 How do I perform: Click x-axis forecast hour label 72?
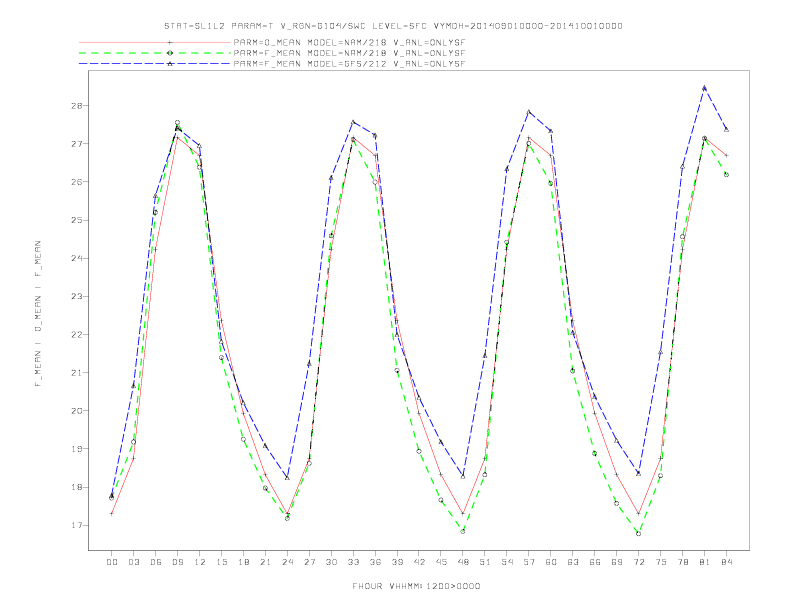(x=639, y=562)
